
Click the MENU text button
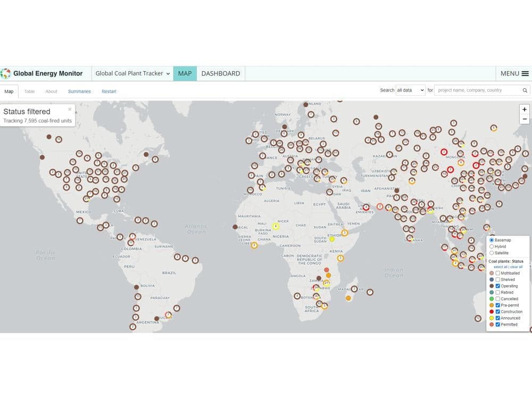click(x=510, y=73)
